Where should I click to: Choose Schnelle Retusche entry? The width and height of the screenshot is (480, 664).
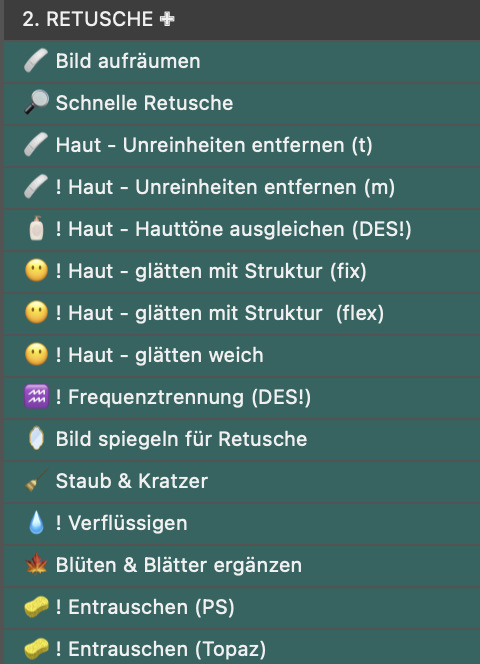[242, 103]
